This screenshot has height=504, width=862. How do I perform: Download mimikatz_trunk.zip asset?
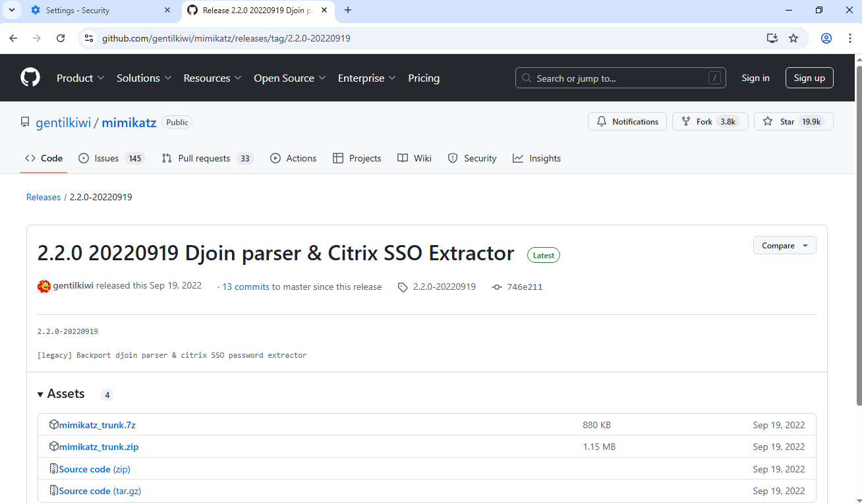(x=99, y=447)
